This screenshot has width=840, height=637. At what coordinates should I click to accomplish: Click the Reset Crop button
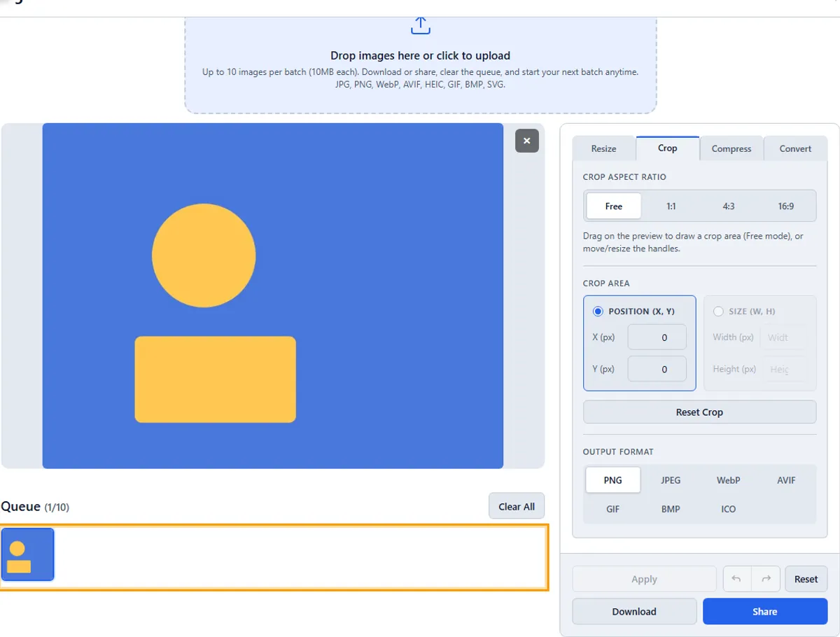(x=699, y=412)
